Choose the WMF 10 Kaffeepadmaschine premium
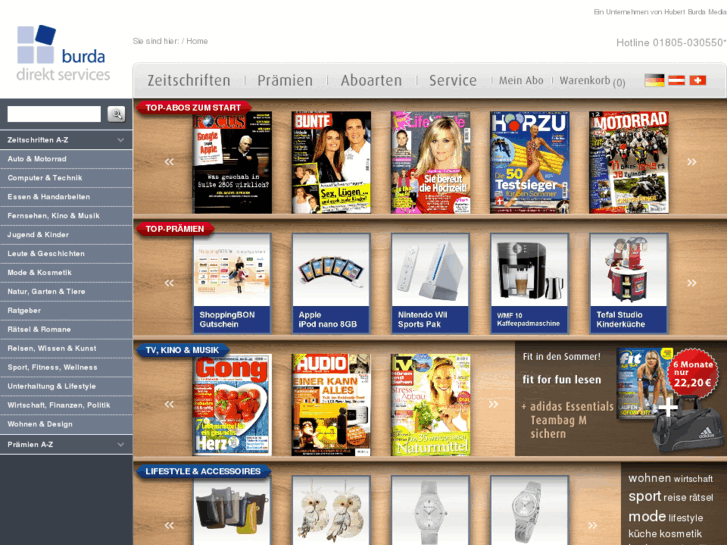727x545 pixels. (x=529, y=283)
